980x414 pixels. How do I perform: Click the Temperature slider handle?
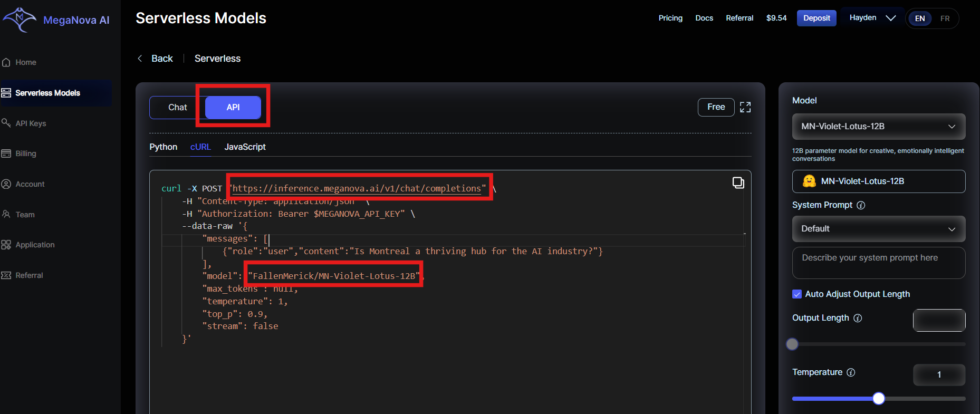click(878, 399)
